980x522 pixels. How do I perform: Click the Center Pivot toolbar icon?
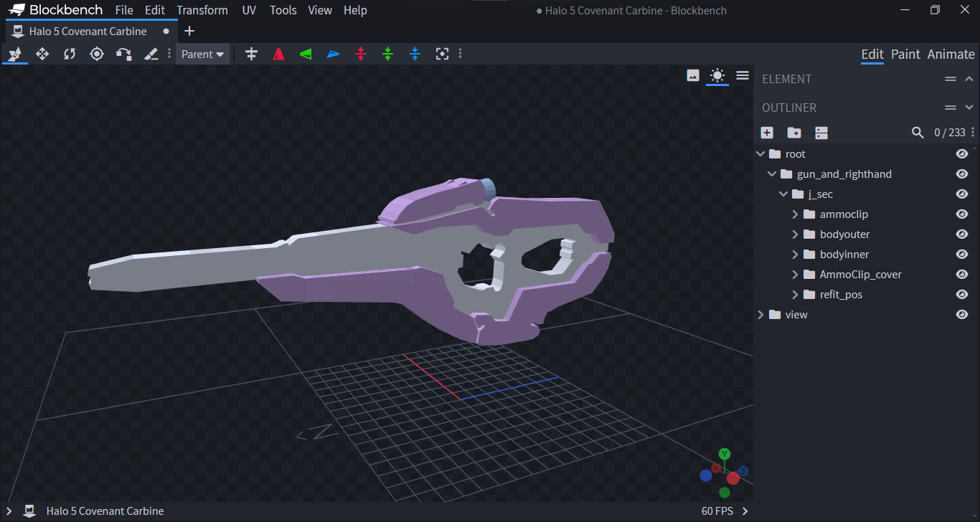point(251,54)
